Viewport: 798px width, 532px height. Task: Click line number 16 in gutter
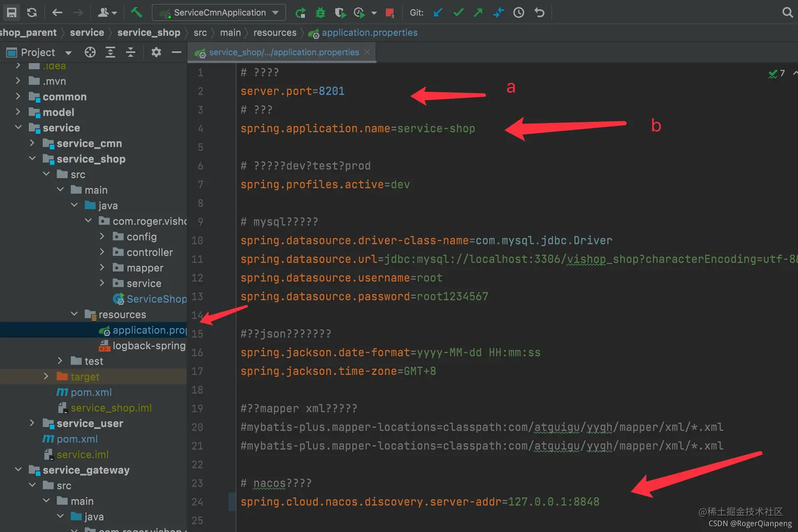(197, 352)
